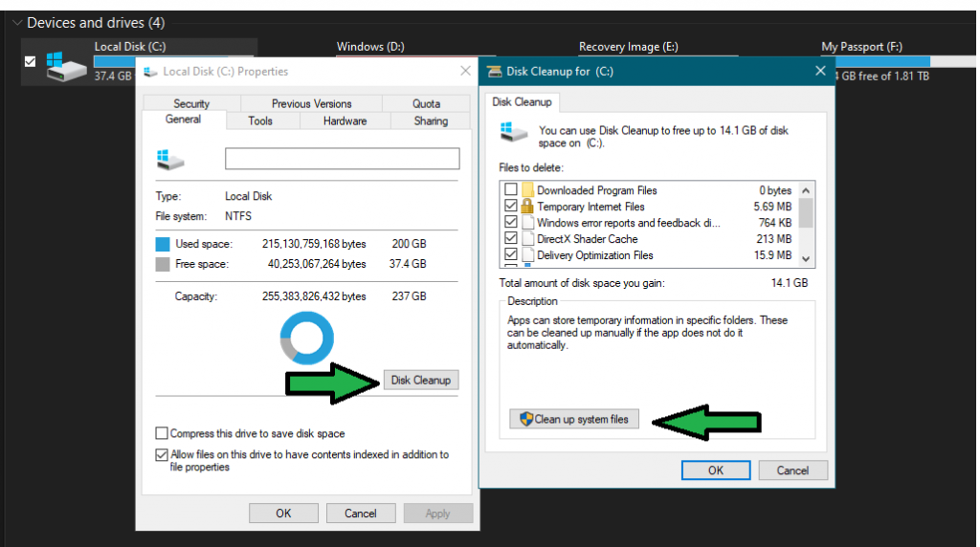Open the Security tab
The image size is (980, 547).
(x=191, y=103)
